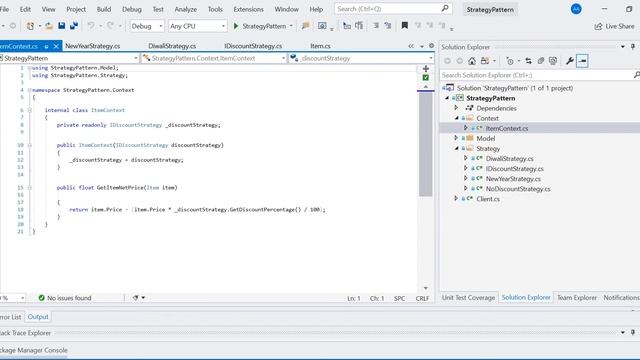This screenshot has height=360, width=640.
Task: Collapse the namespace StrategyPattern.Context code block
Action: [x=29, y=90]
